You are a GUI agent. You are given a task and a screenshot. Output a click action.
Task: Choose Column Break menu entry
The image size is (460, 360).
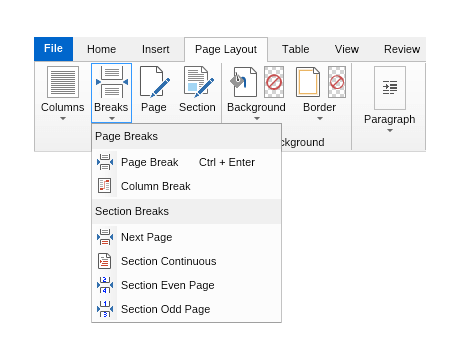click(187, 186)
